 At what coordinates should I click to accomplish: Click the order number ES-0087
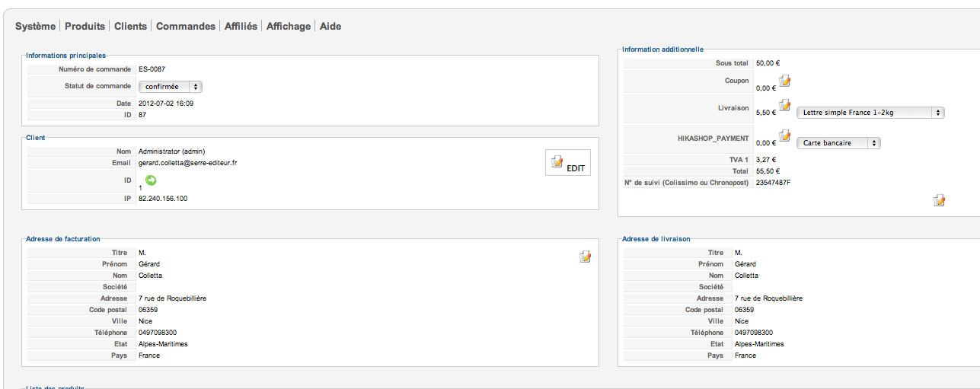tap(152, 69)
